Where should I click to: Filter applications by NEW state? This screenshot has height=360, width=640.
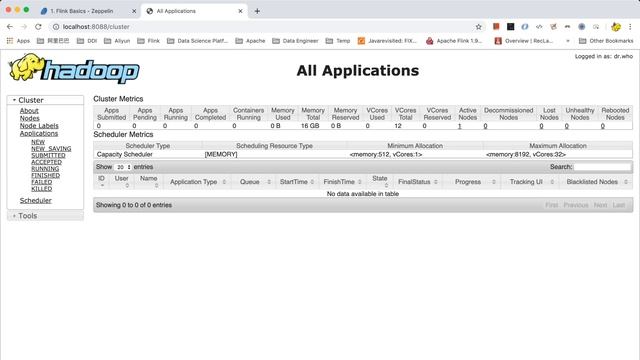tap(38, 142)
